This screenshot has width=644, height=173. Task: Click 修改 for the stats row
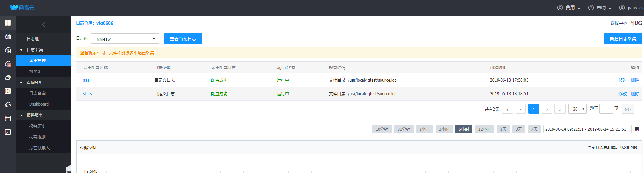[623, 93]
